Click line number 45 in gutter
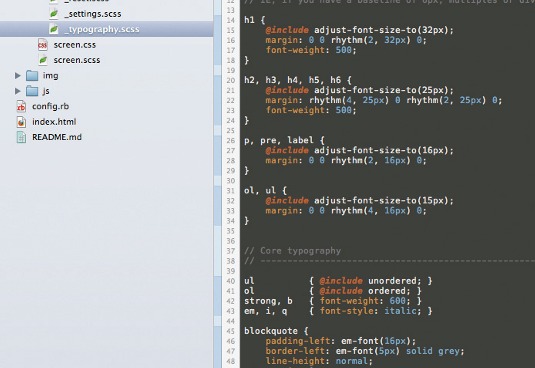The width and height of the screenshot is (535, 368). point(231,332)
